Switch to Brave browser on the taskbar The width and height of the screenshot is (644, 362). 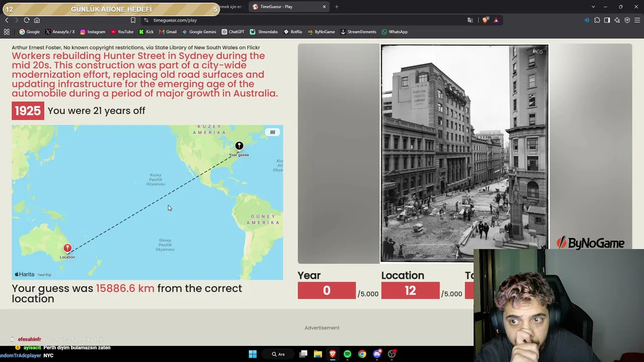[333, 354]
